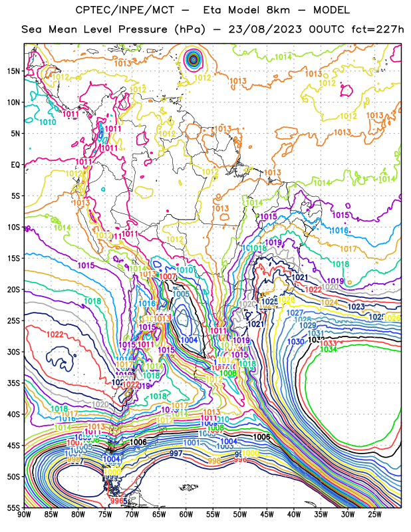This screenshot has width=411, height=532.
Task: Pick the 20S latitude label
Action: (x=13, y=290)
